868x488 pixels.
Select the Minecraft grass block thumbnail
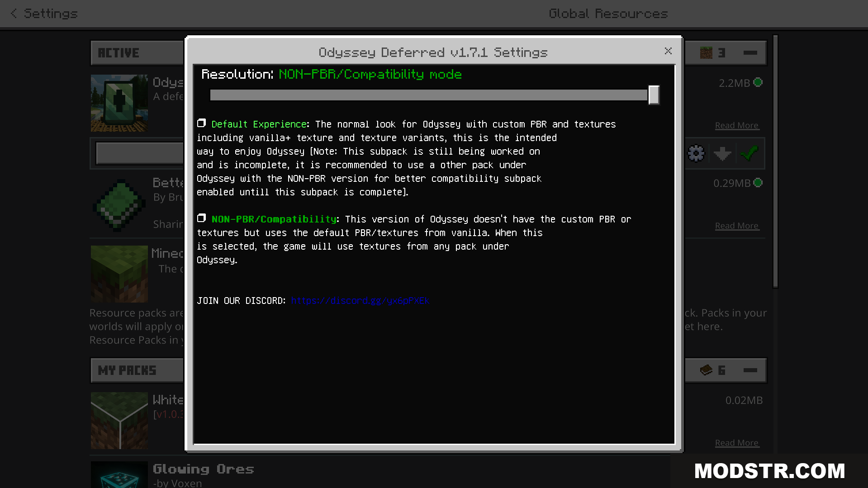click(119, 274)
